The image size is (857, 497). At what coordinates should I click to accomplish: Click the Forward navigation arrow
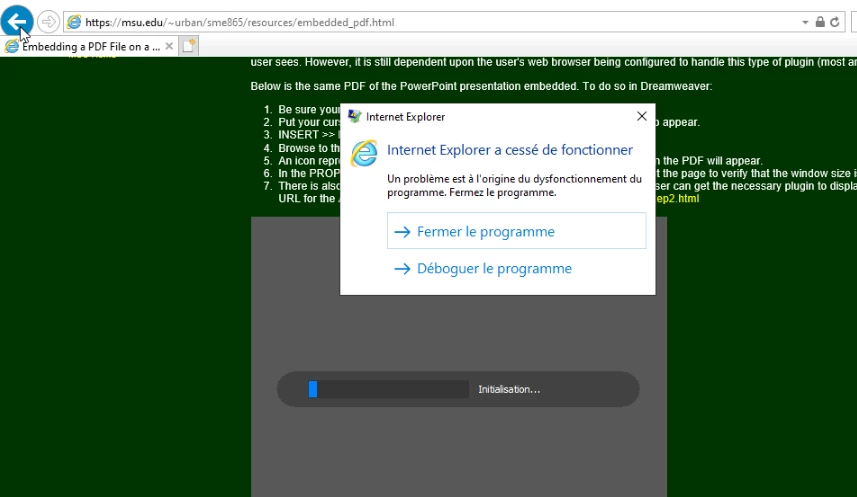click(x=48, y=22)
